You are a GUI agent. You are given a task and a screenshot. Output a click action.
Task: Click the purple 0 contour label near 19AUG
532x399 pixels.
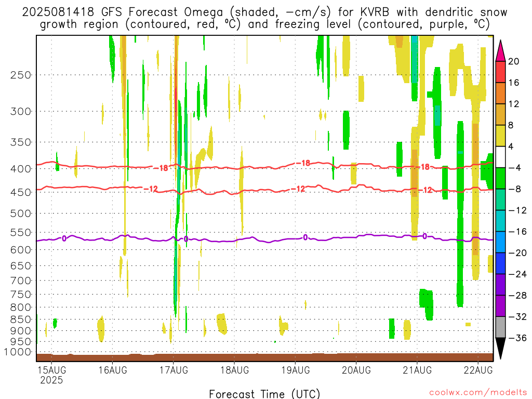(305, 237)
